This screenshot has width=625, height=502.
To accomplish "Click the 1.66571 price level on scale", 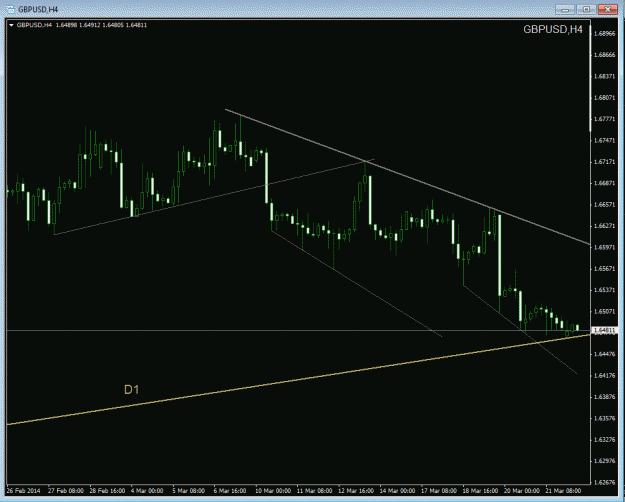I will (x=604, y=205).
